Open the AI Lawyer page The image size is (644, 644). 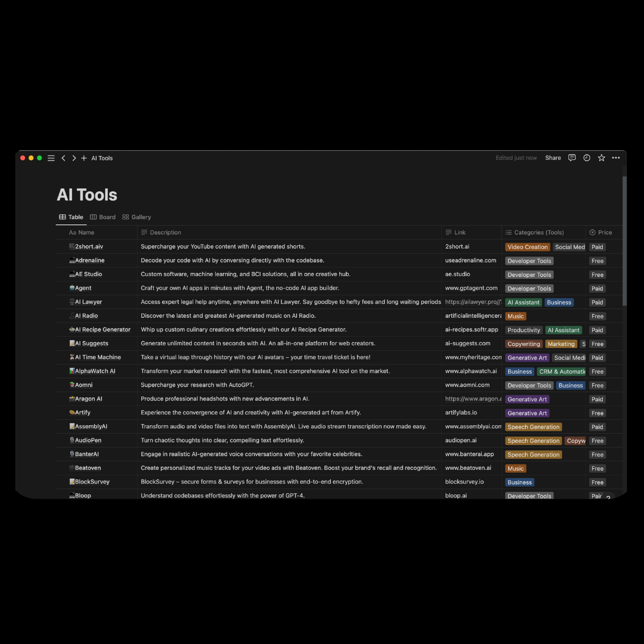tap(88, 302)
